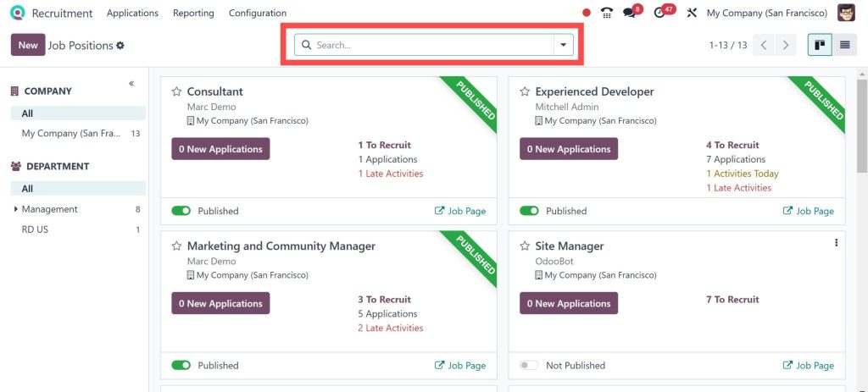Star the Consultant job position

pyautogui.click(x=176, y=91)
